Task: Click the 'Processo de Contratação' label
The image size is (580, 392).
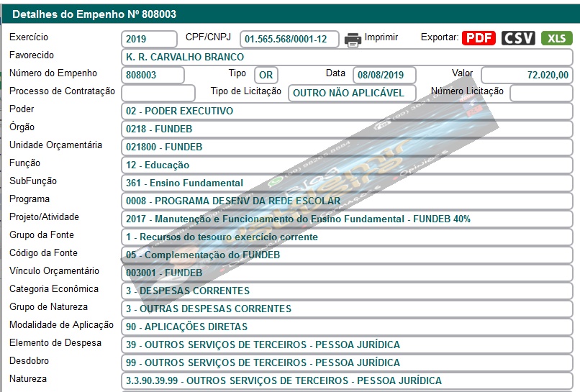Action: pyautogui.click(x=62, y=91)
